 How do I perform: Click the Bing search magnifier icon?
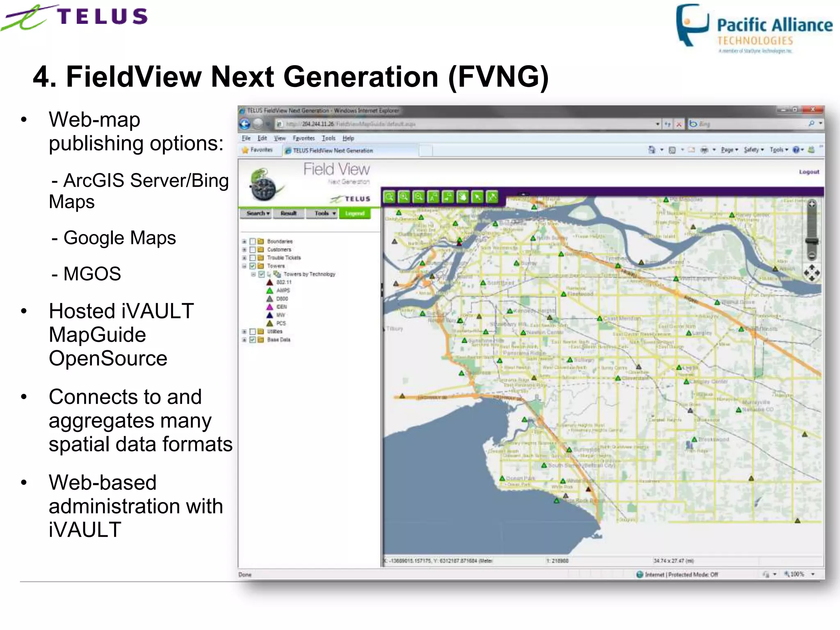pos(811,123)
